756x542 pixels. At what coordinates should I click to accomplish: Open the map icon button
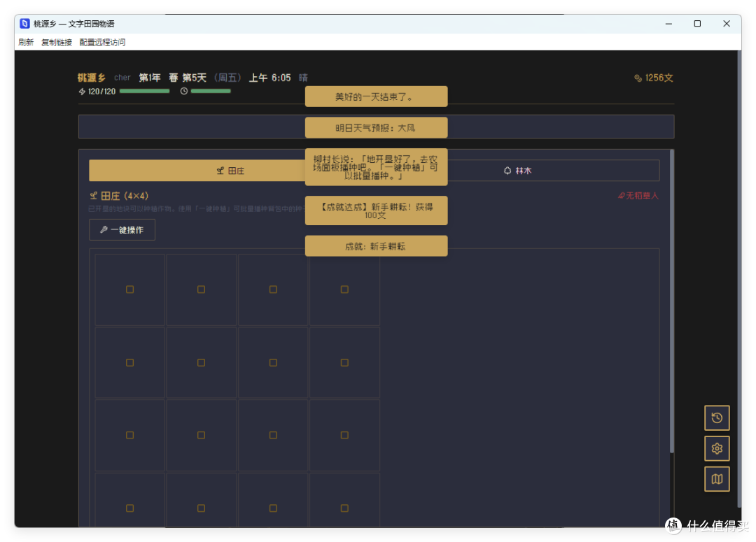[x=717, y=479]
